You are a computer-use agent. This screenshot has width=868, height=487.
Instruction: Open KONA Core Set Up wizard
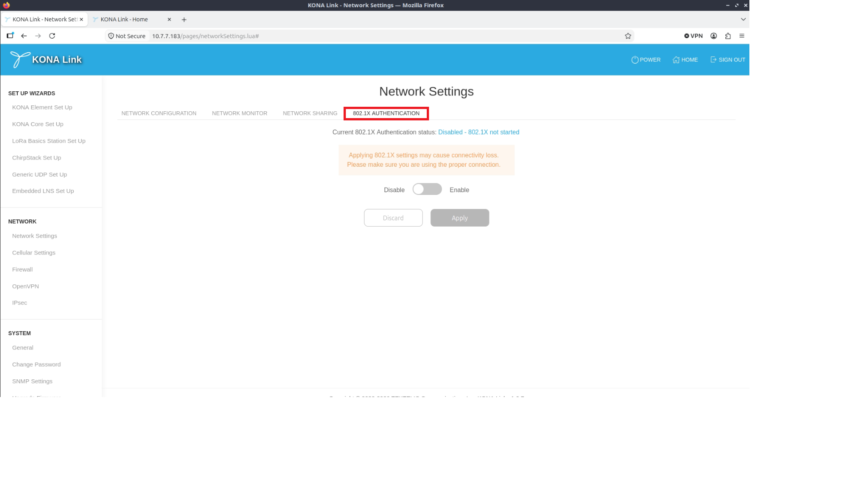coord(38,124)
